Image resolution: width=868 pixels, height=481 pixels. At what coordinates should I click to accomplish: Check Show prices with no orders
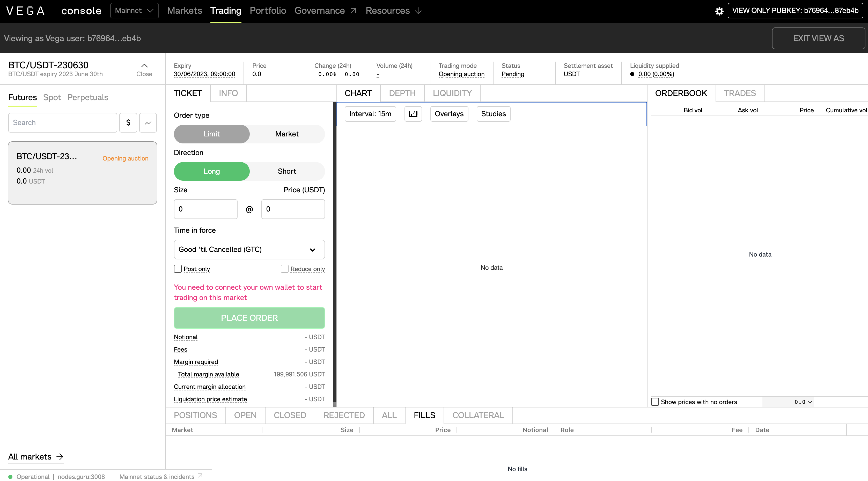tap(655, 402)
